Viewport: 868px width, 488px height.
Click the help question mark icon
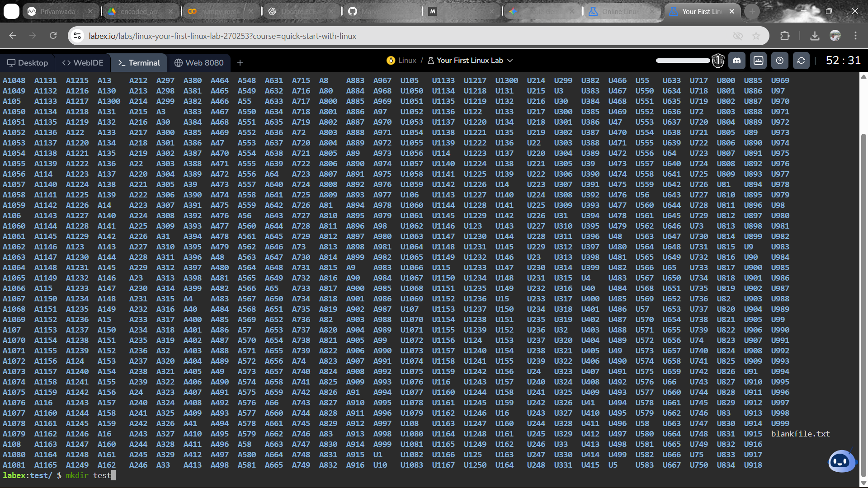[x=780, y=61]
